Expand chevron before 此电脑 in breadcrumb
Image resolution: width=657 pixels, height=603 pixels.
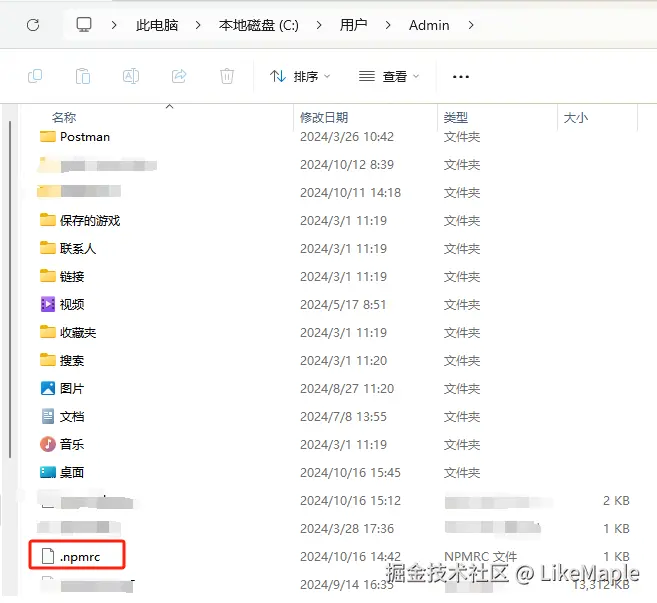pyautogui.click(x=114, y=25)
